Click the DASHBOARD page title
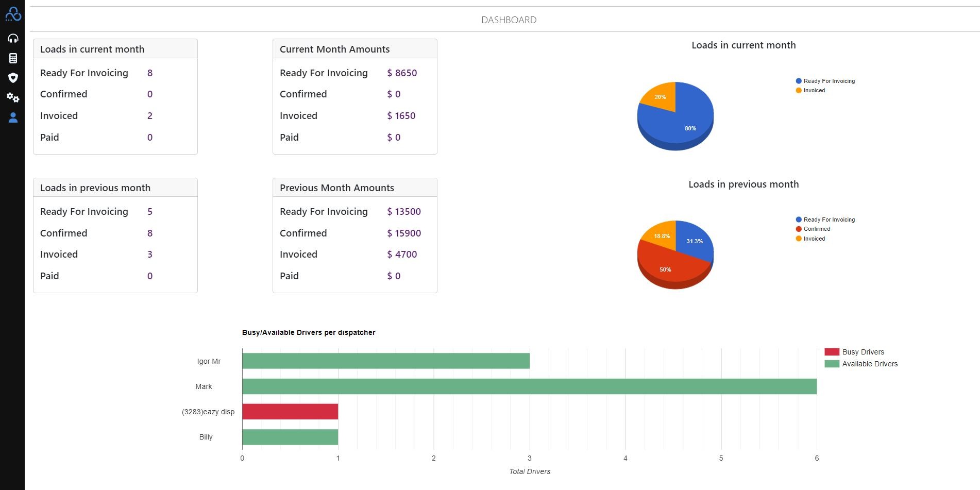The image size is (980, 490). (509, 20)
